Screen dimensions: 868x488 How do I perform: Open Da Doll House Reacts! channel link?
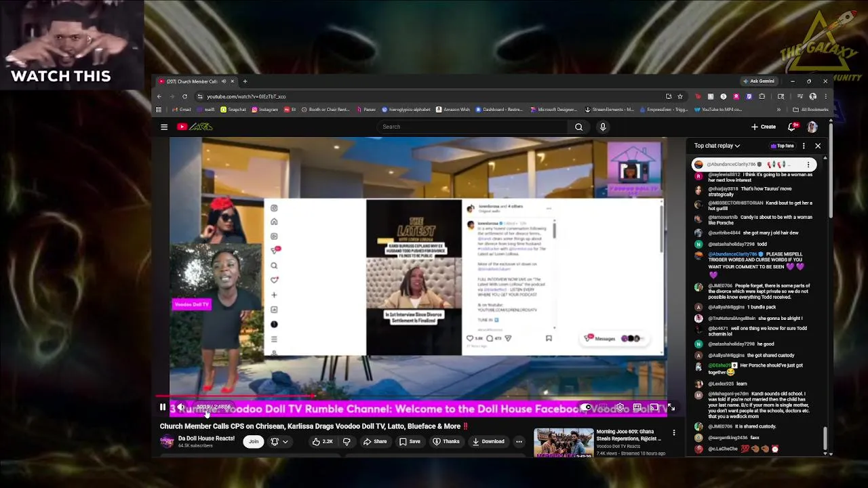point(206,439)
